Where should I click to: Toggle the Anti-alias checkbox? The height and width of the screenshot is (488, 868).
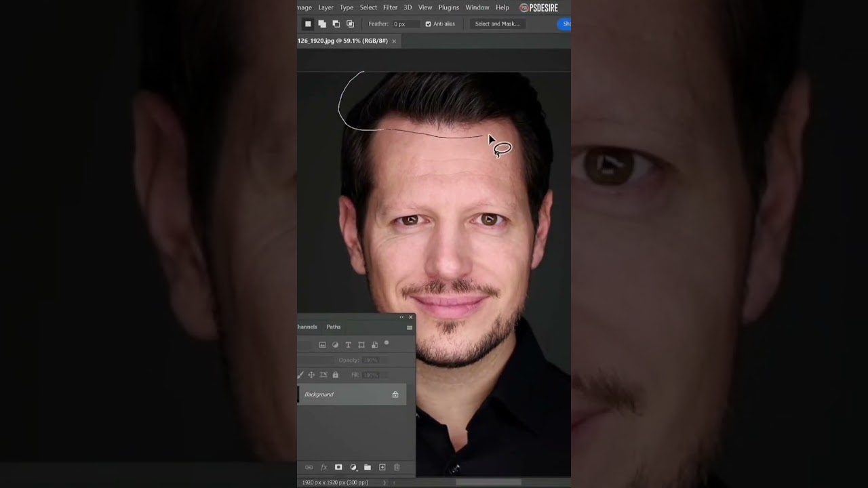[x=428, y=24]
